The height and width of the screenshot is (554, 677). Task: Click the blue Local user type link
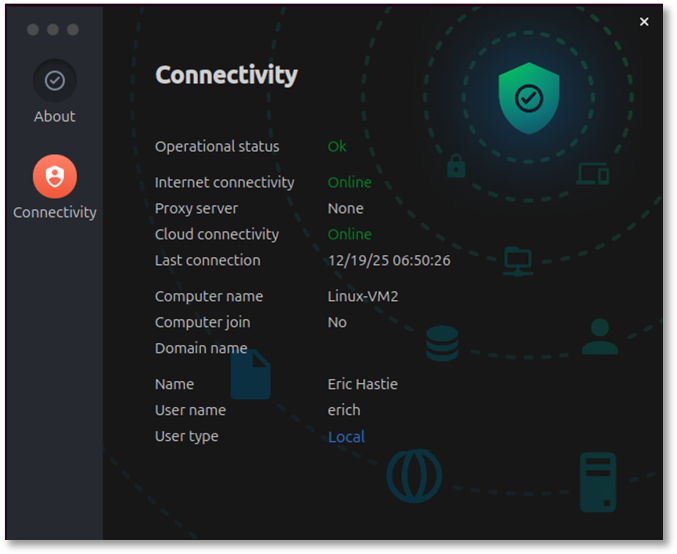[346, 436]
